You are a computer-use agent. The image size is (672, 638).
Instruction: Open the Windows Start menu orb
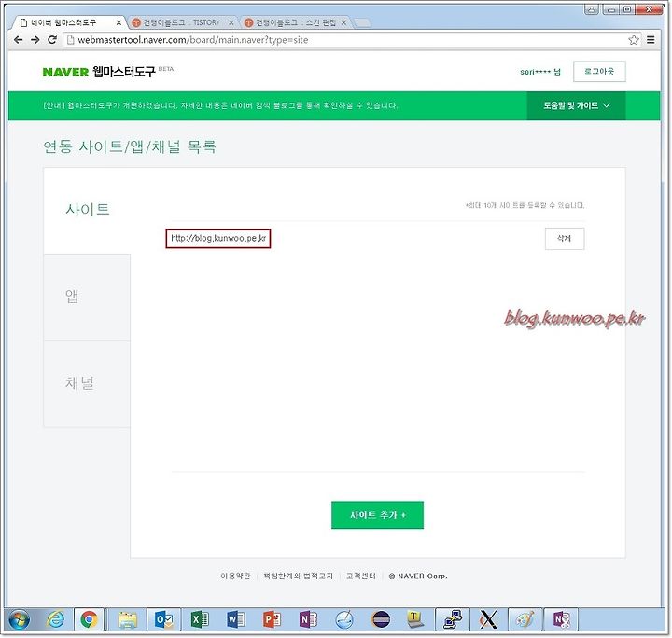(x=19, y=619)
